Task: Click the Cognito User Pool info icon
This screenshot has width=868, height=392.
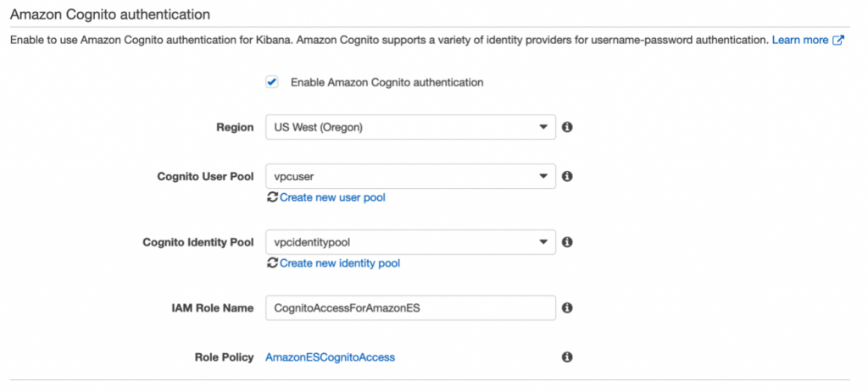Action: 567,176
